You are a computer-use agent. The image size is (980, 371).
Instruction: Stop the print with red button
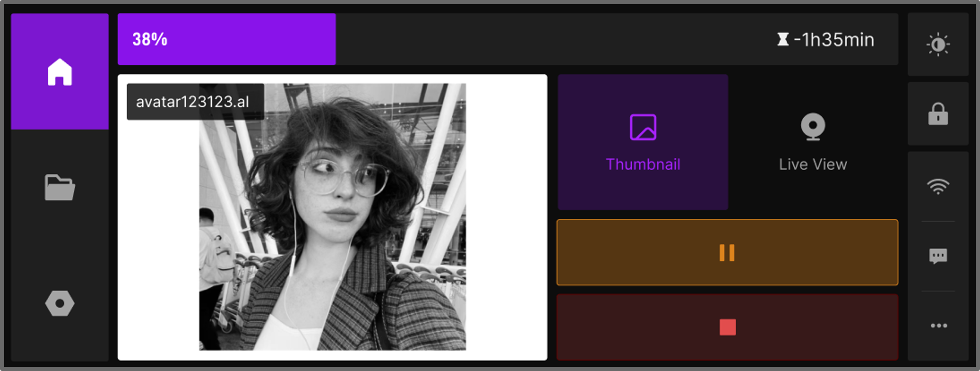click(727, 327)
